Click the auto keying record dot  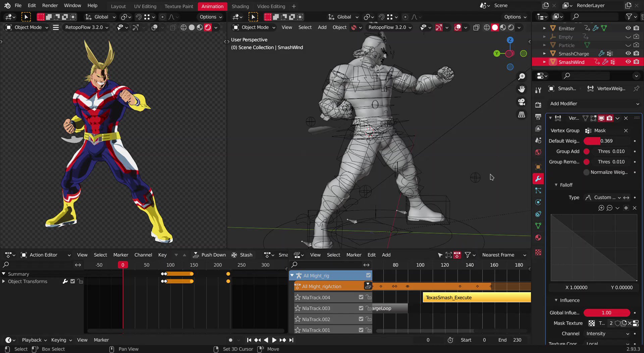click(x=230, y=340)
